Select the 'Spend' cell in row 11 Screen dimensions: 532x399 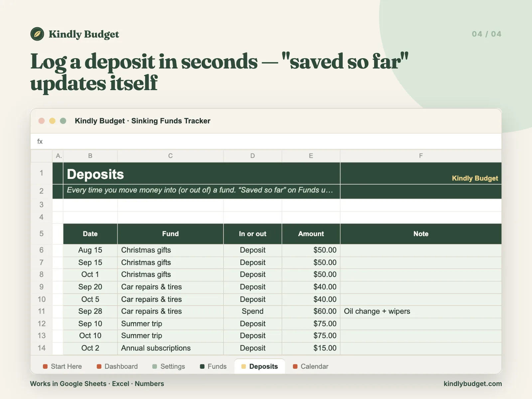(x=253, y=311)
